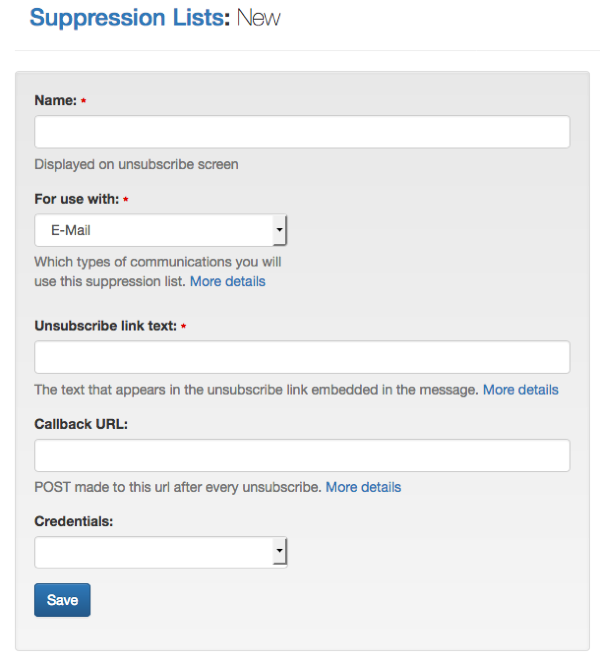Click the POST made to this url hint

tap(178, 487)
